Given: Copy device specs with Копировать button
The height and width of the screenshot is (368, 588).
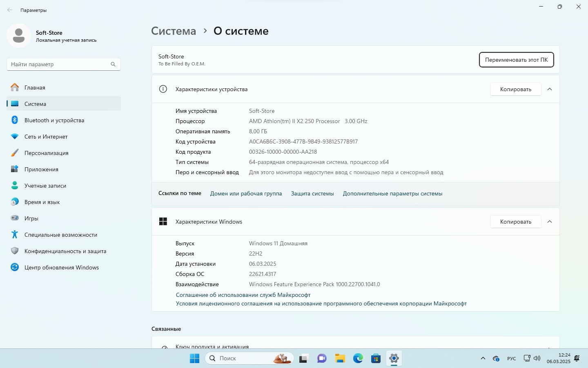Looking at the screenshot, I should click(x=516, y=89).
